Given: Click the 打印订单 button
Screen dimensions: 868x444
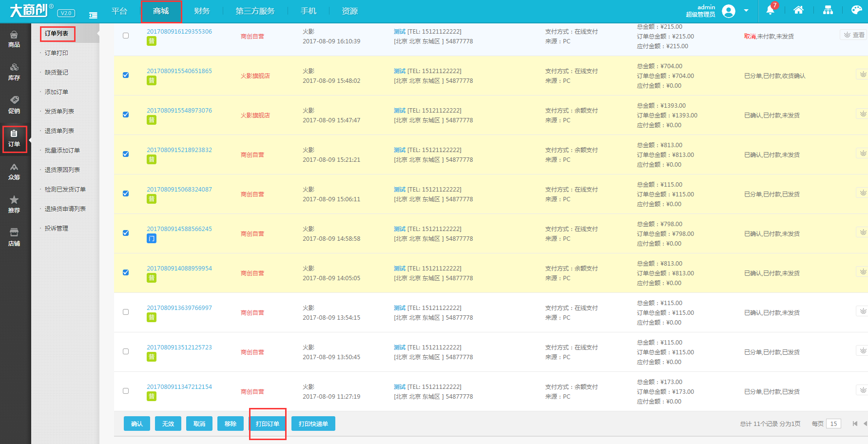Looking at the screenshot, I should pyautogui.click(x=268, y=424).
